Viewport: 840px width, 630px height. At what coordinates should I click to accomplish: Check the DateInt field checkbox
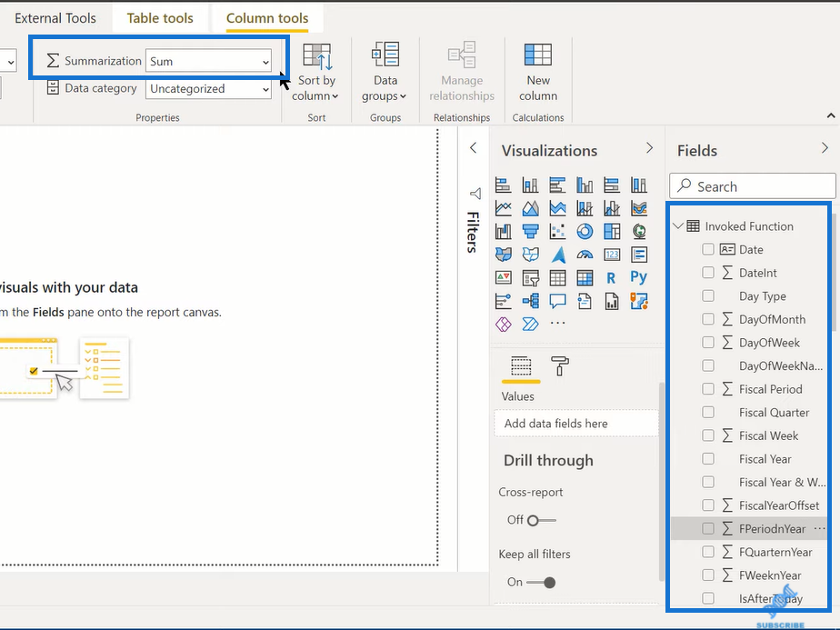click(707, 273)
